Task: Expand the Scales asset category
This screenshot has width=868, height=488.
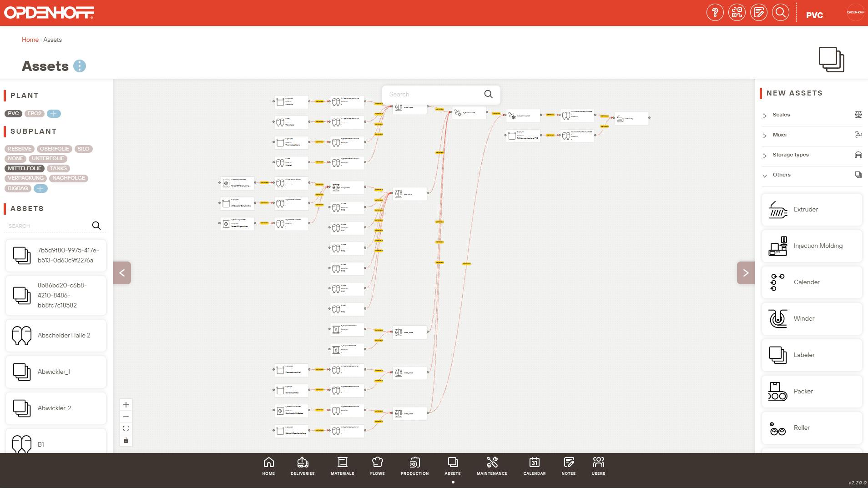Action: point(781,115)
